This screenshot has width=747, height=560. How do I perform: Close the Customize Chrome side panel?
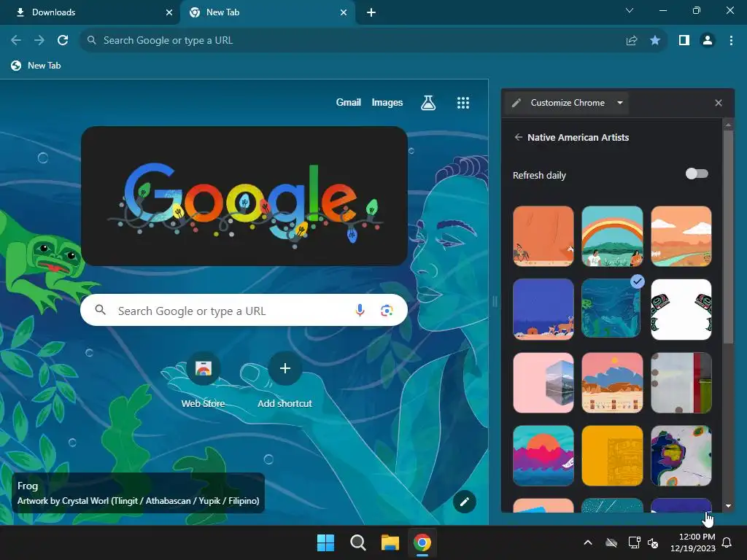719,103
